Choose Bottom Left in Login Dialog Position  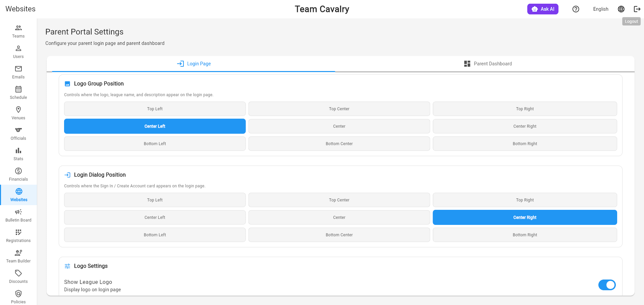tap(155, 235)
